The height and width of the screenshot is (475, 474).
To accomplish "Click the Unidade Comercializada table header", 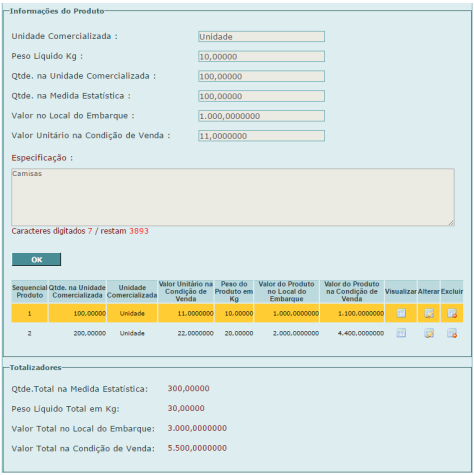I will [132, 291].
